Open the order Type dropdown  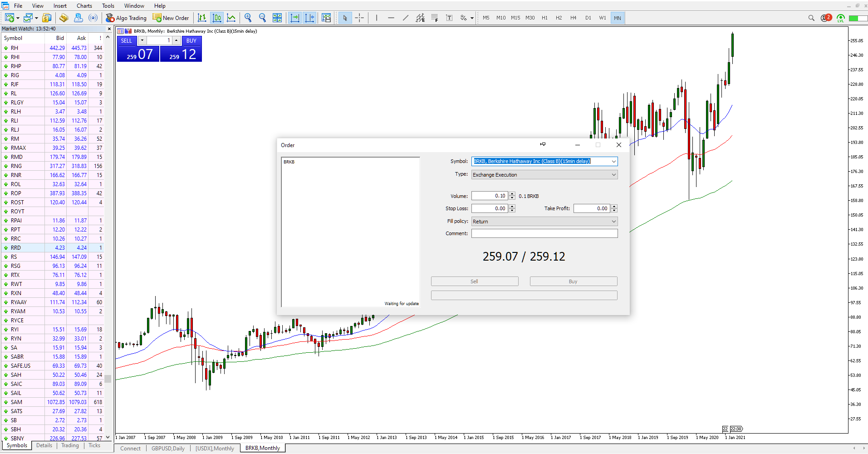coord(544,175)
